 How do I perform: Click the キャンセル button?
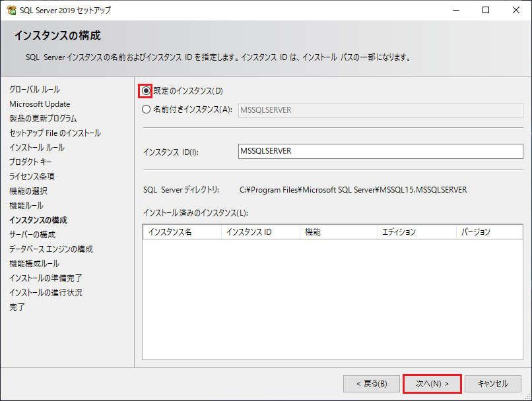(x=492, y=383)
